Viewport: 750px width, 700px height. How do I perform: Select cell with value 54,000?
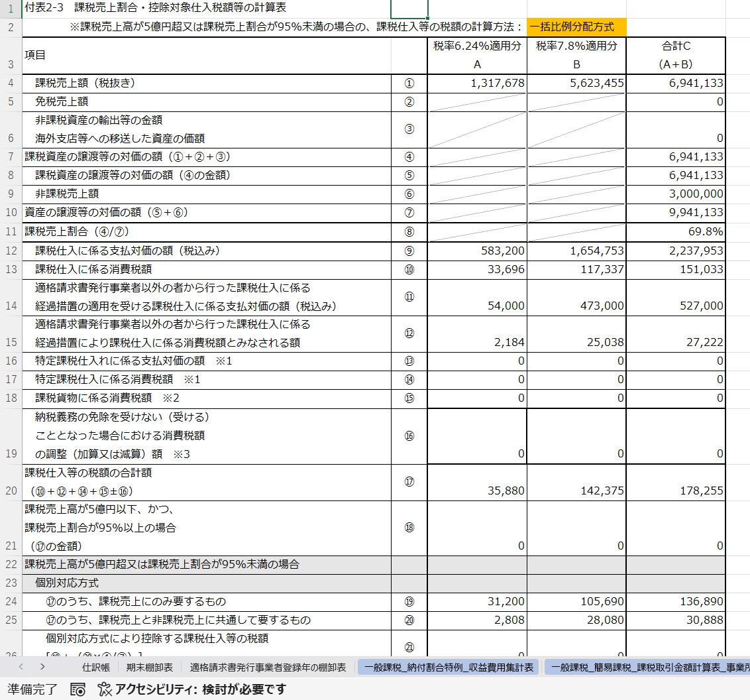[x=477, y=298]
